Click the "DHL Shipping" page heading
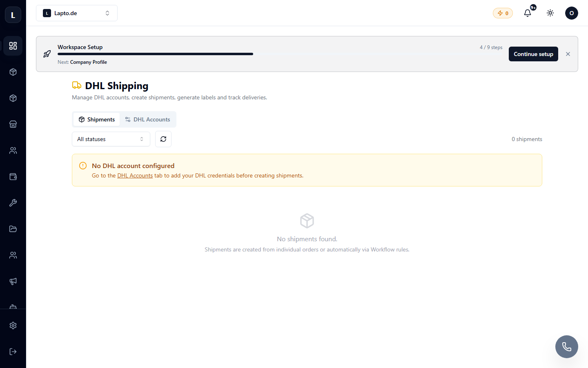The image size is (588, 368). [117, 86]
